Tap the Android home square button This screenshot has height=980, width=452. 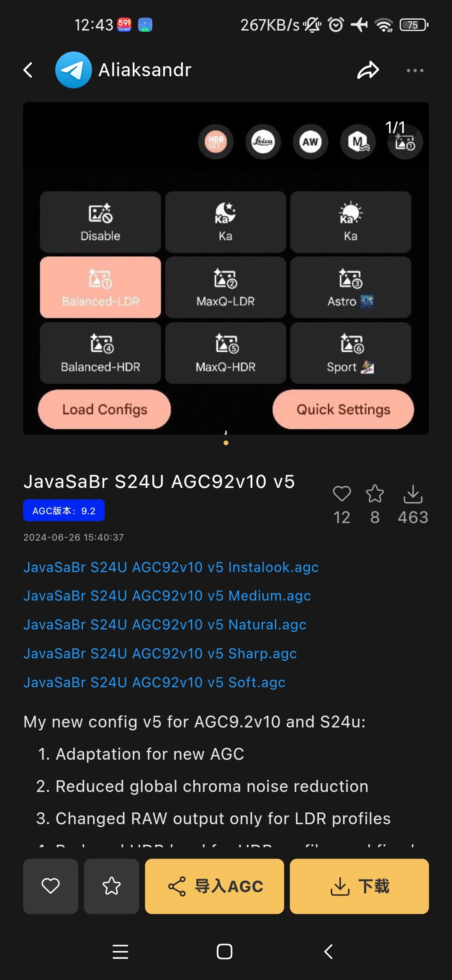pyautogui.click(x=225, y=952)
